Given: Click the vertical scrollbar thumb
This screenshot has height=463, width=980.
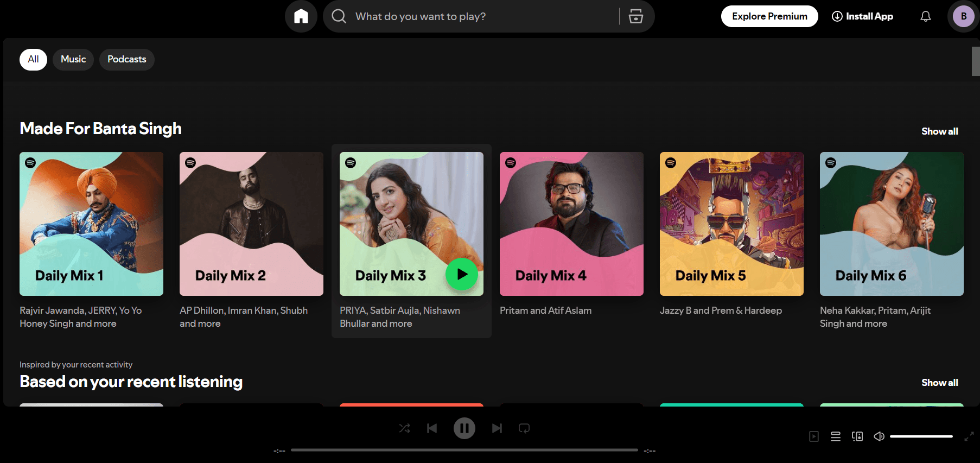Looking at the screenshot, I should [x=976, y=61].
